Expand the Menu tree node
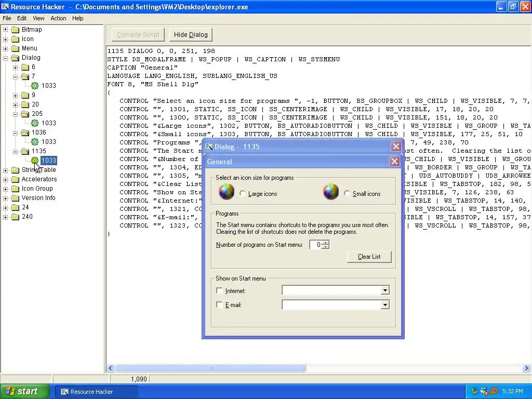 click(5, 48)
